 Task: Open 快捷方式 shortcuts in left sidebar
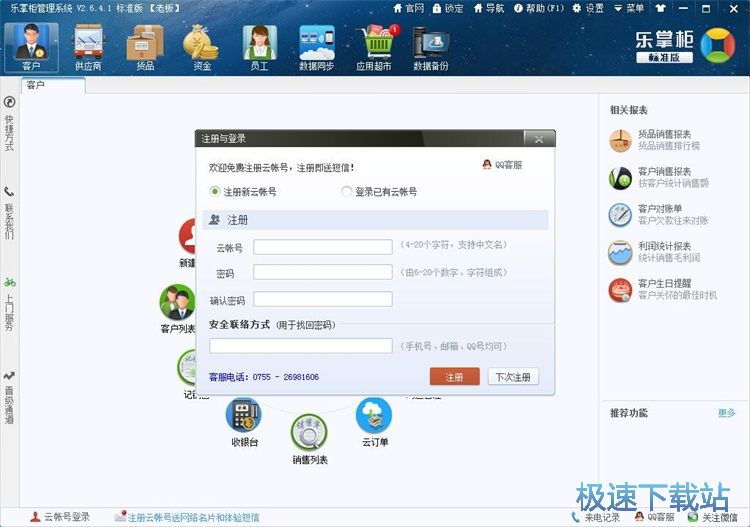tap(9, 124)
